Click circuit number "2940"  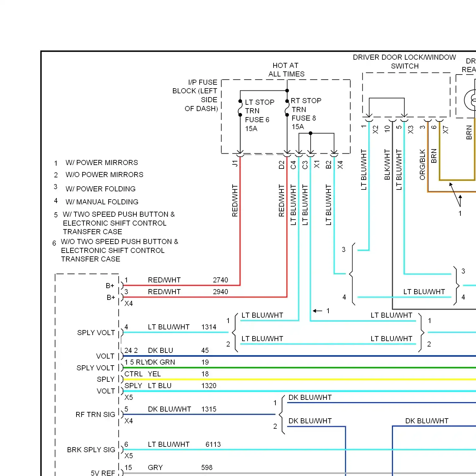(x=221, y=292)
